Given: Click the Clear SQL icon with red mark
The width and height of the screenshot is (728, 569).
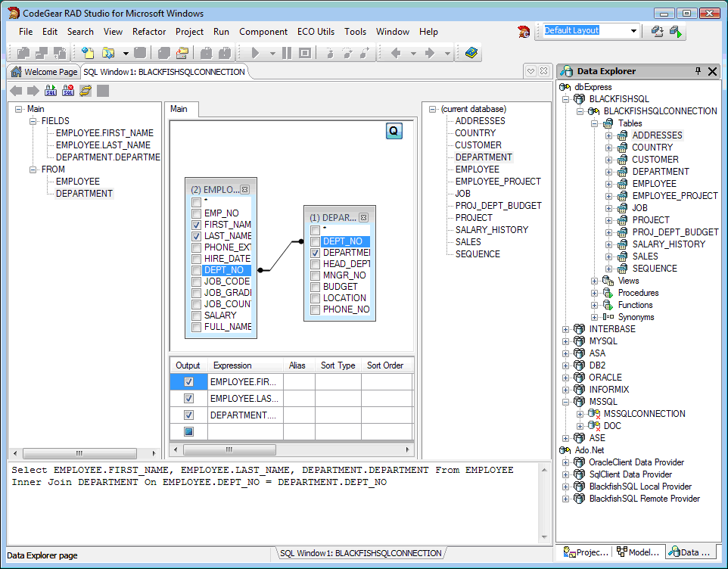Looking at the screenshot, I should [x=68, y=91].
